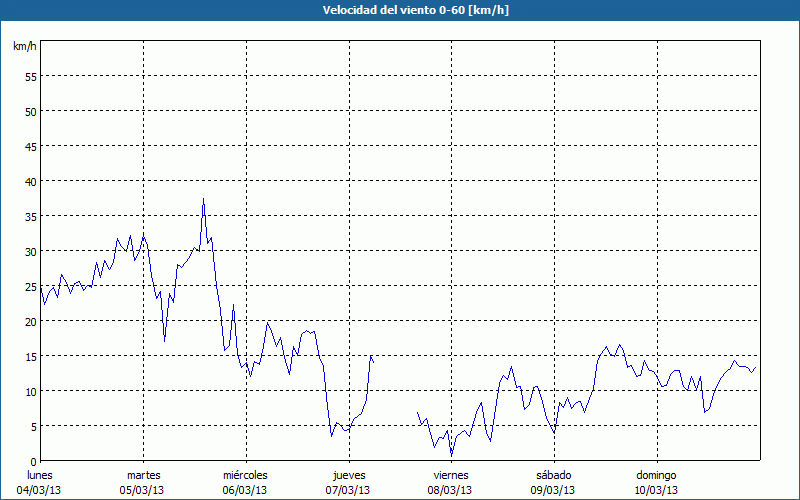Image resolution: width=800 pixels, height=500 pixels.
Task: Select the 'martes' day label
Action: coord(143,475)
